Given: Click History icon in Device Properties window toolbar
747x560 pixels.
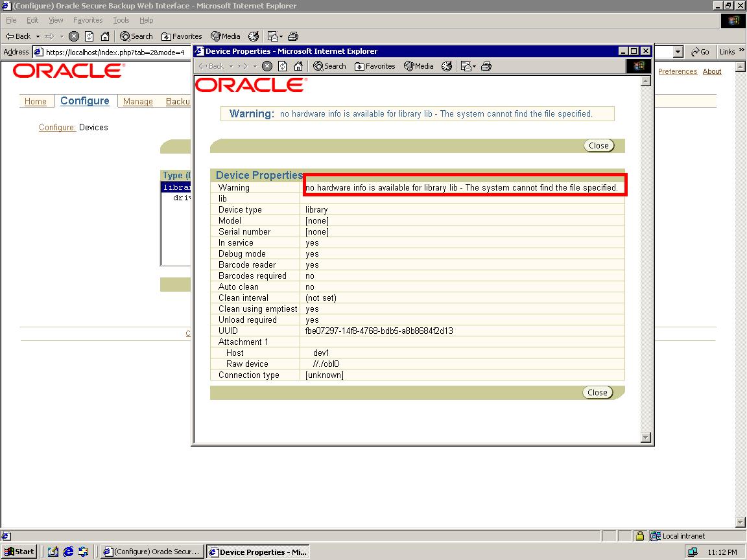Looking at the screenshot, I should click(x=446, y=66).
